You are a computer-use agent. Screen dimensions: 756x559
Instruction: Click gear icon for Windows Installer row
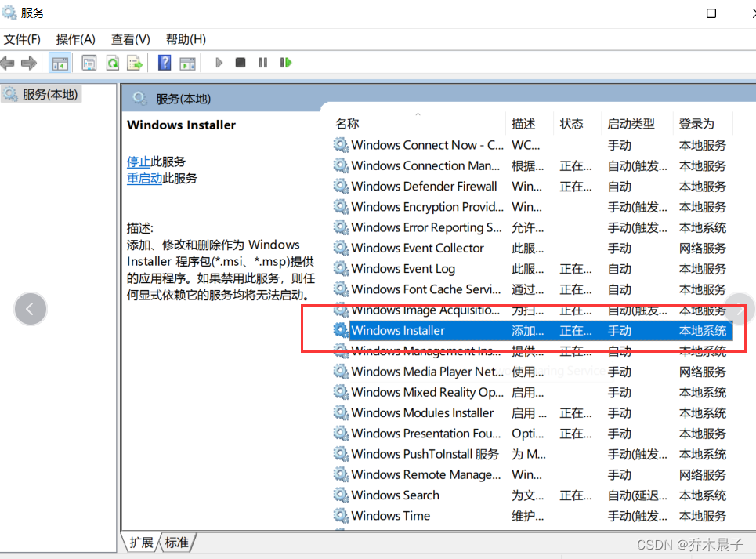341,330
